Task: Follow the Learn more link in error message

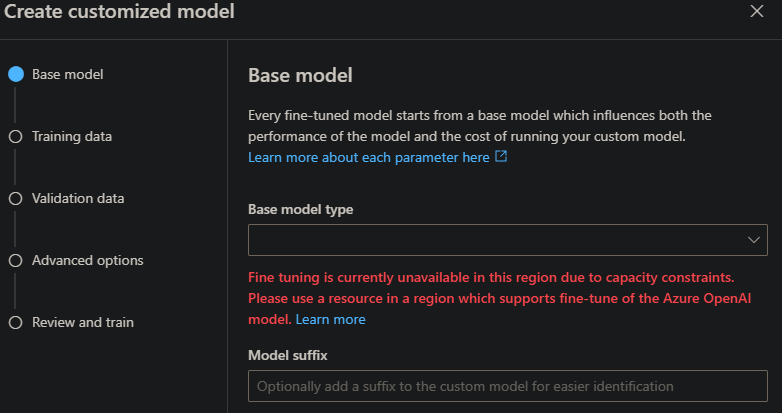Action: pos(331,319)
